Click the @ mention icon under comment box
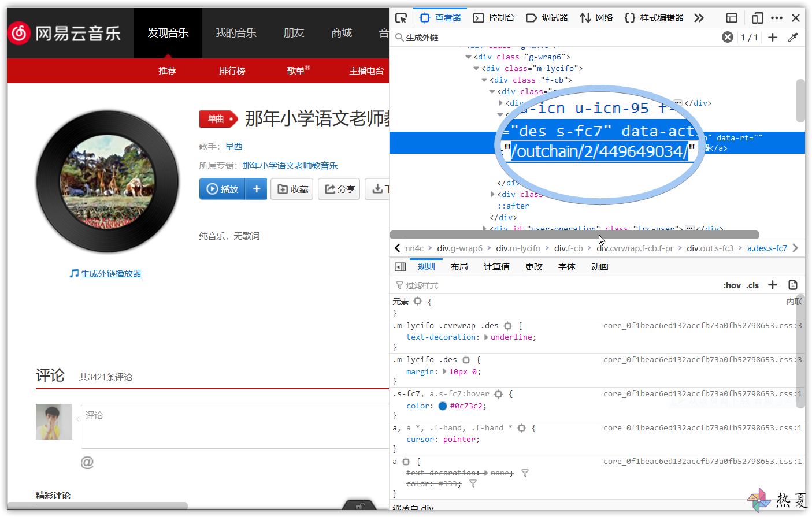This screenshot has height=517, width=812. point(87,462)
